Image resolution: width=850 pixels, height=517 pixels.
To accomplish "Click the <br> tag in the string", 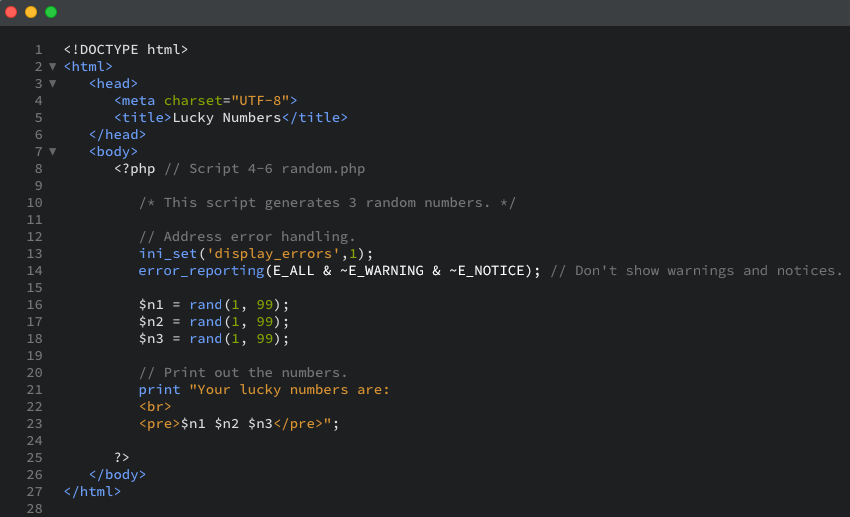I will click(x=155, y=406).
